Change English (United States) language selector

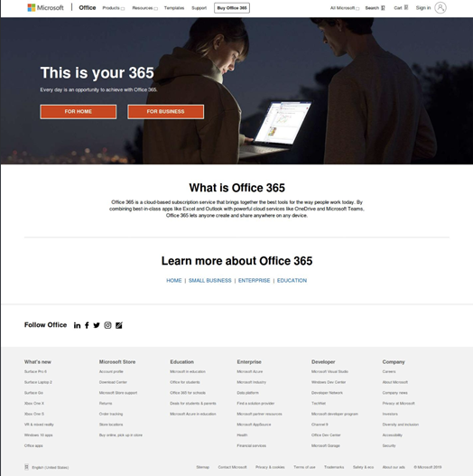point(47,467)
